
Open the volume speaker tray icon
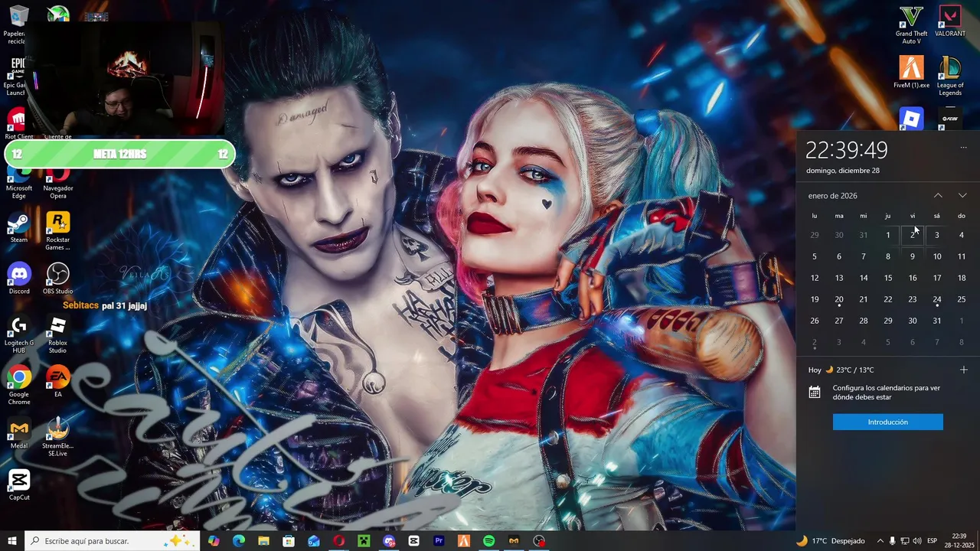coord(918,541)
